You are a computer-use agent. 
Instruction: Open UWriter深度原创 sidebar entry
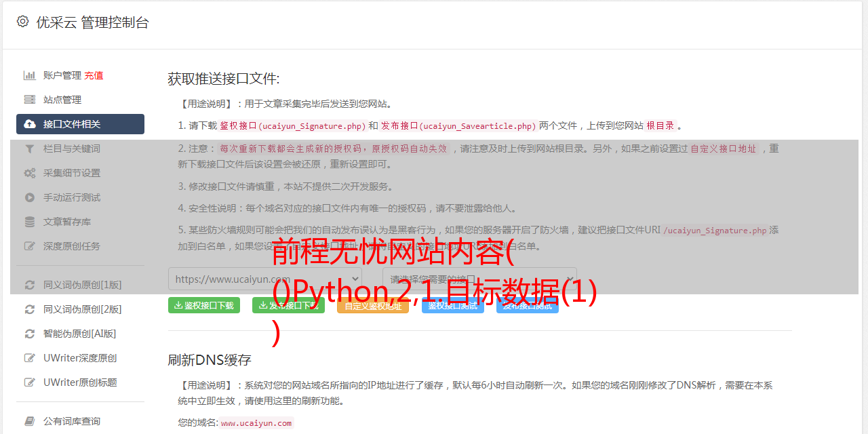pyautogui.click(x=80, y=358)
